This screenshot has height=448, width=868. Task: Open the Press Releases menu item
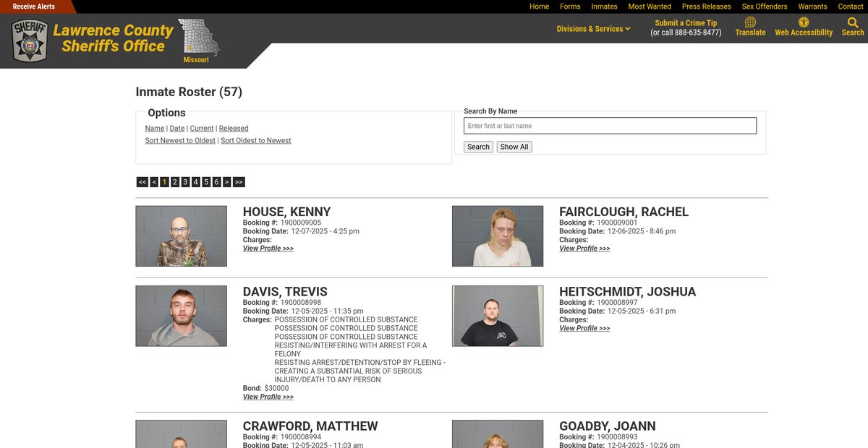pyautogui.click(x=706, y=7)
